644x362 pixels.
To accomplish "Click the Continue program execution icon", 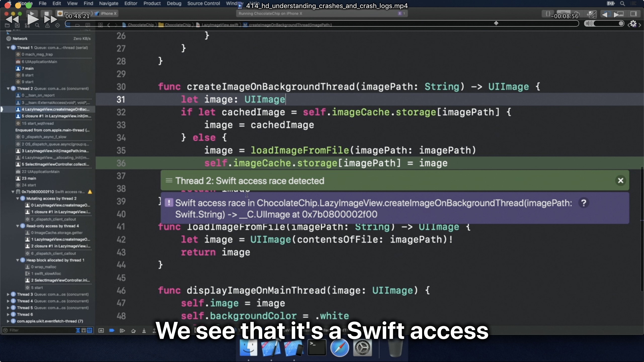I will [122, 331].
